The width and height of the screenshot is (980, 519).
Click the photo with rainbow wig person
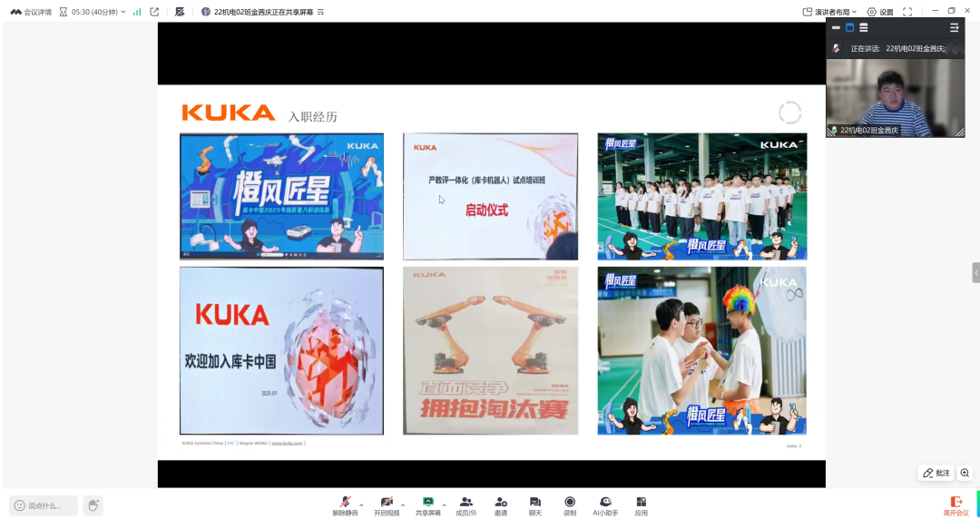(701, 351)
